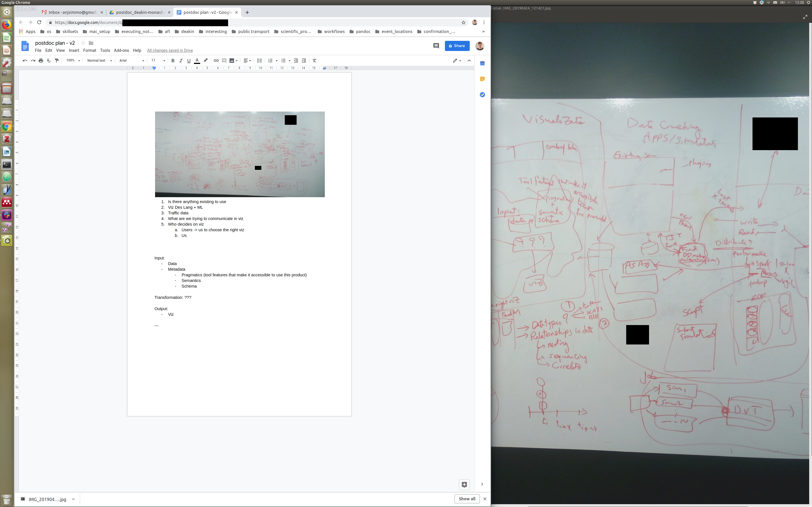Switch to the Inbox Gmail tab
Screen dimensions: 812x507
(72, 12)
